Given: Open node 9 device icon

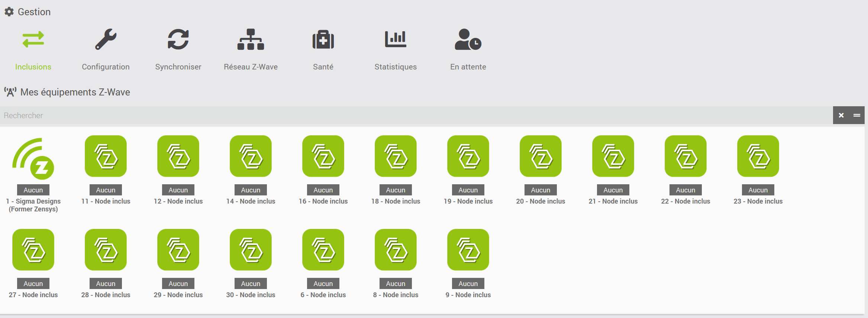Looking at the screenshot, I should tap(468, 250).
